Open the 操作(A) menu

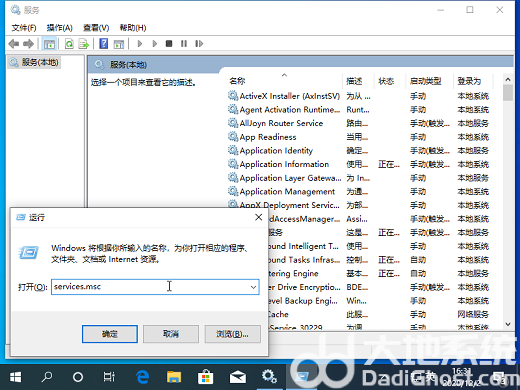click(60, 28)
